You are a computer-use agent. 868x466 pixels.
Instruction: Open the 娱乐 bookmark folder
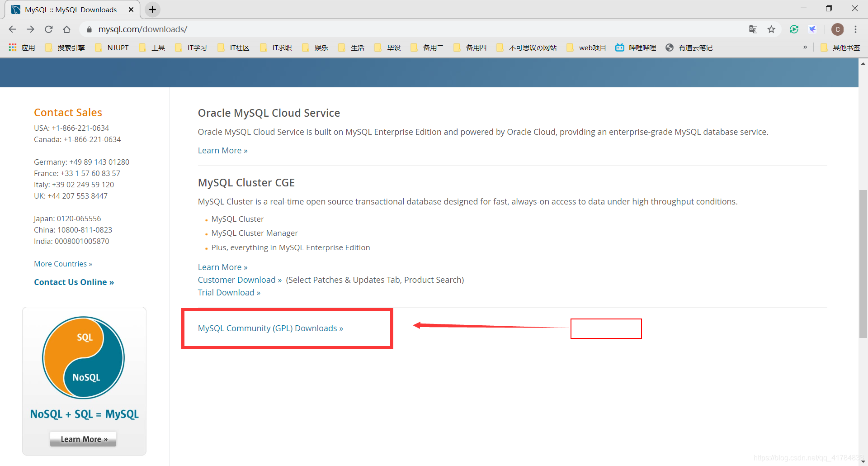[x=316, y=48]
